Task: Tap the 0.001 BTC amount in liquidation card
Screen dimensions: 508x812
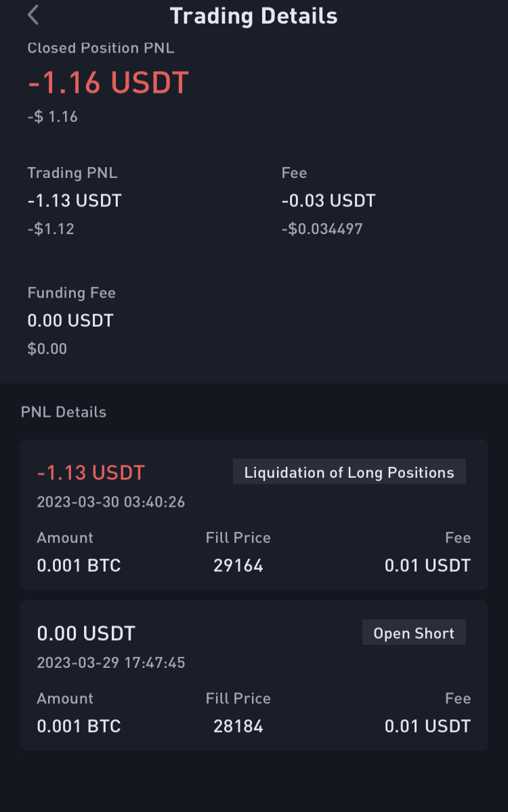Action: (x=79, y=566)
